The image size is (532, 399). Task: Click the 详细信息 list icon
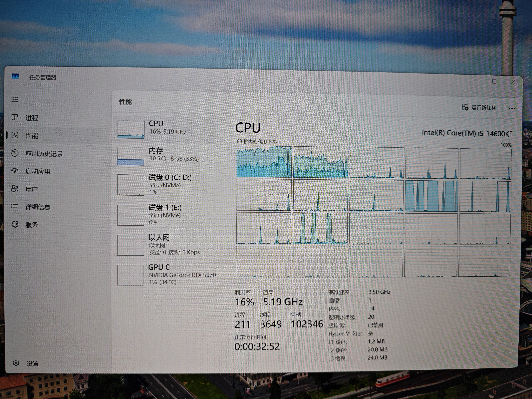click(x=15, y=206)
